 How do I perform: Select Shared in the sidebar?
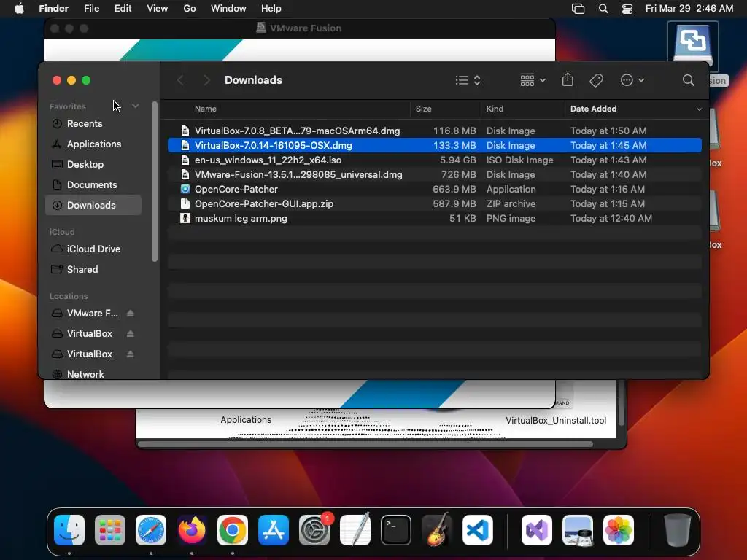(x=94, y=270)
